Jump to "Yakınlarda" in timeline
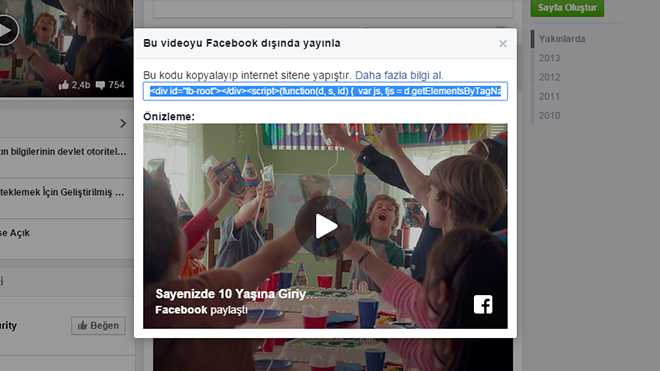The height and width of the screenshot is (371, 660). [x=562, y=39]
